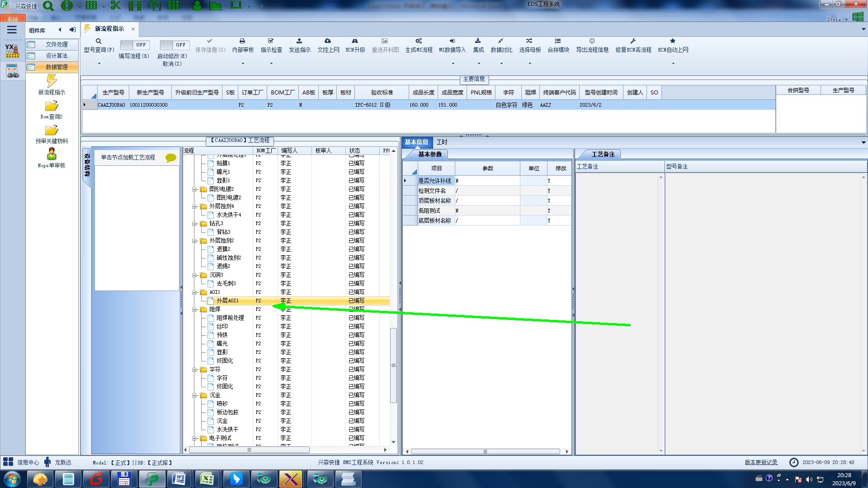Switch to the 工时 tab
The image size is (868, 488).
coord(442,142)
